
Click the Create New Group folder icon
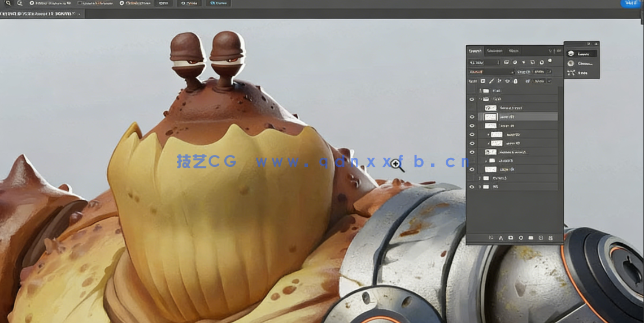(530, 238)
